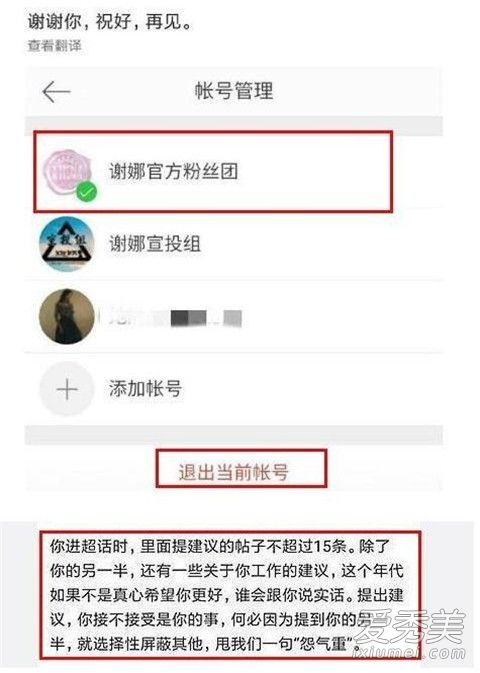Select the 谢娜官方粉丝团 account avatar
Viewport: 480px width, 673px height.
pyautogui.click(x=67, y=172)
